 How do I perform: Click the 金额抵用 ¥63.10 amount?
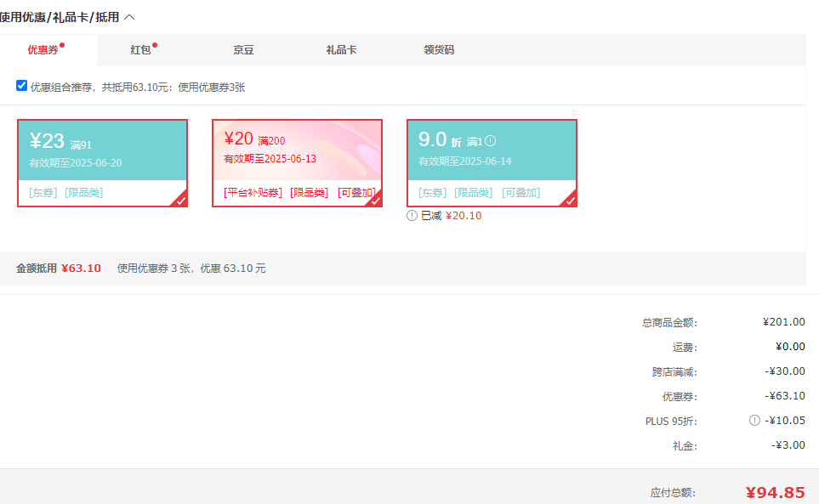[x=81, y=269]
